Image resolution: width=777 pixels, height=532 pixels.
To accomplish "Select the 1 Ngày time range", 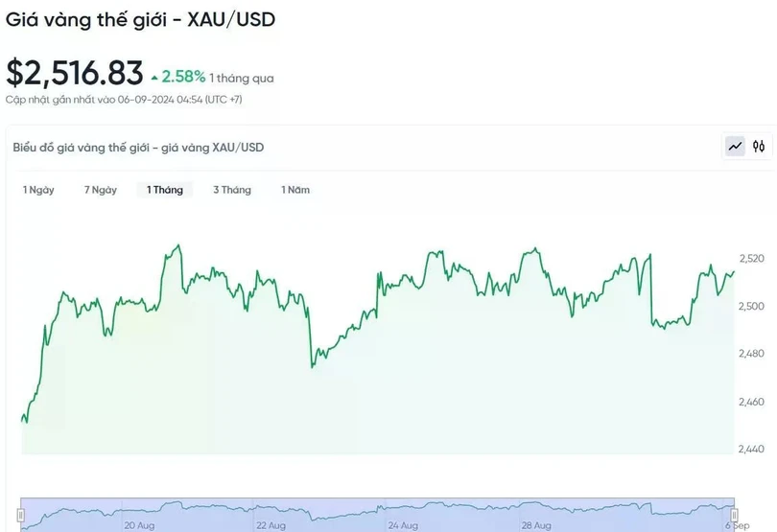I will pos(38,190).
